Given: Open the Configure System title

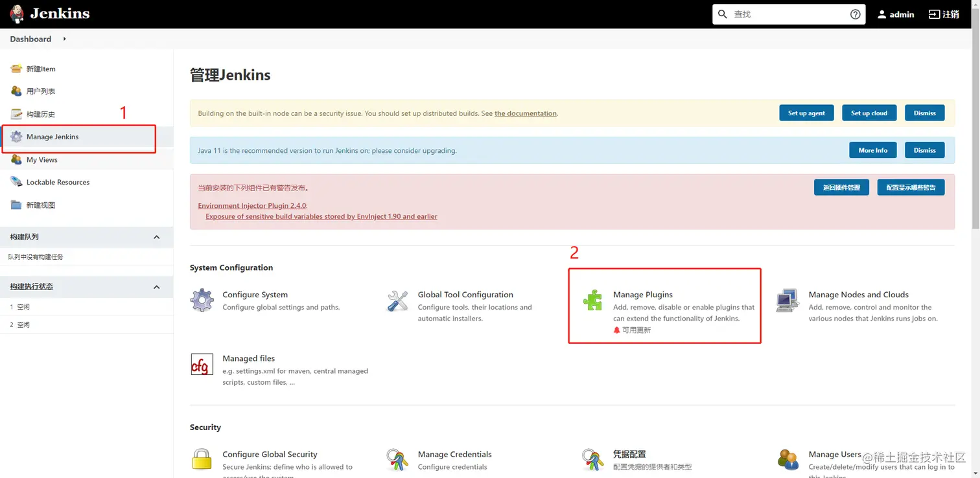Looking at the screenshot, I should [x=255, y=295].
